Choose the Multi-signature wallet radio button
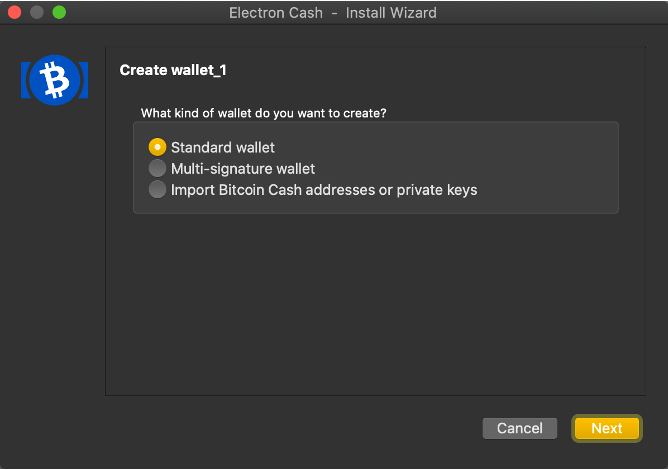Image resolution: width=668 pixels, height=470 pixels. 157,169
